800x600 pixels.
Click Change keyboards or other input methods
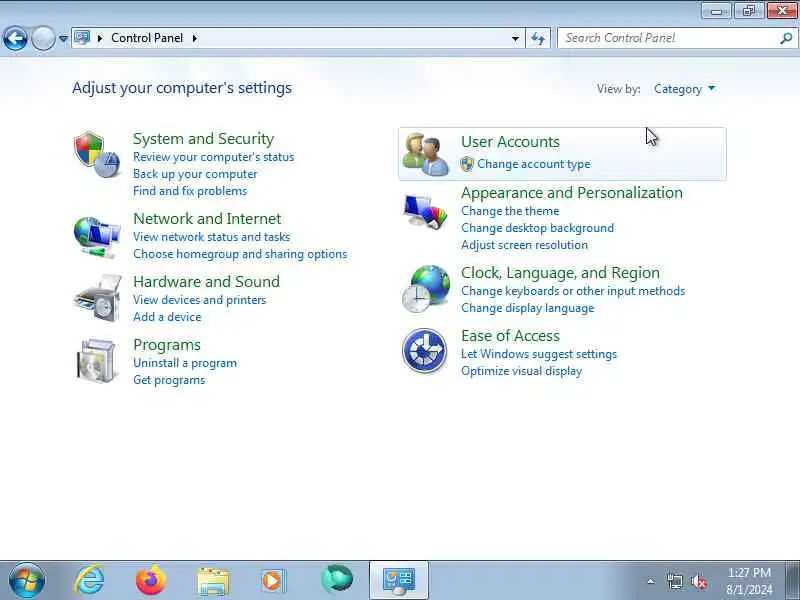[x=573, y=291]
